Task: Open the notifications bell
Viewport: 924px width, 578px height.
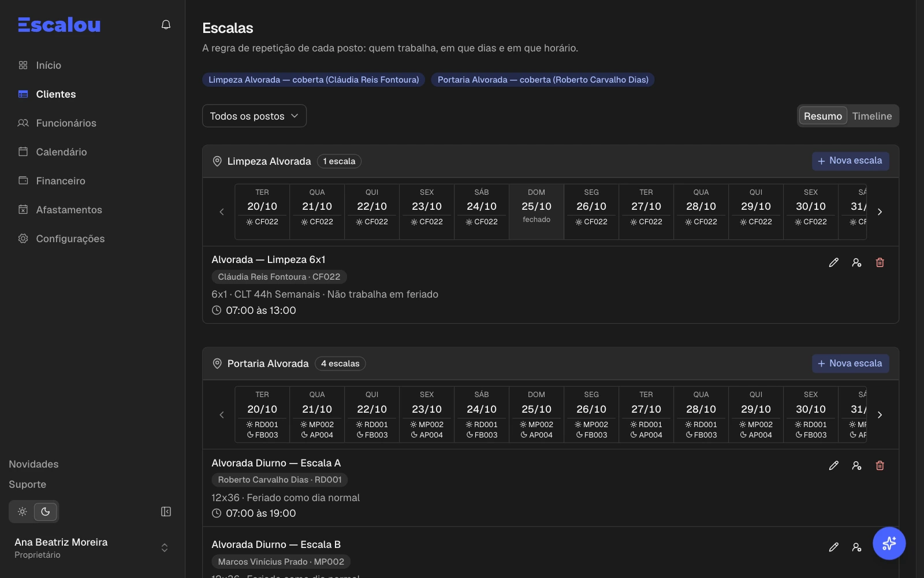Action: tap(166, 24)
